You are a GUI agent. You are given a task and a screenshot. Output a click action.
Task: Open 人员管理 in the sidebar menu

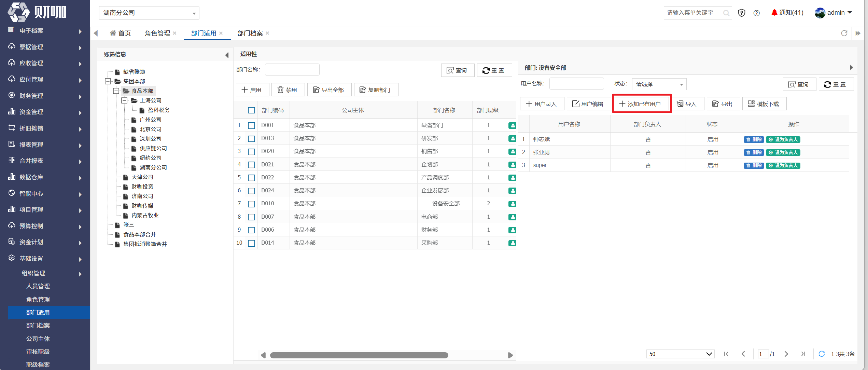tap(38, 286)
